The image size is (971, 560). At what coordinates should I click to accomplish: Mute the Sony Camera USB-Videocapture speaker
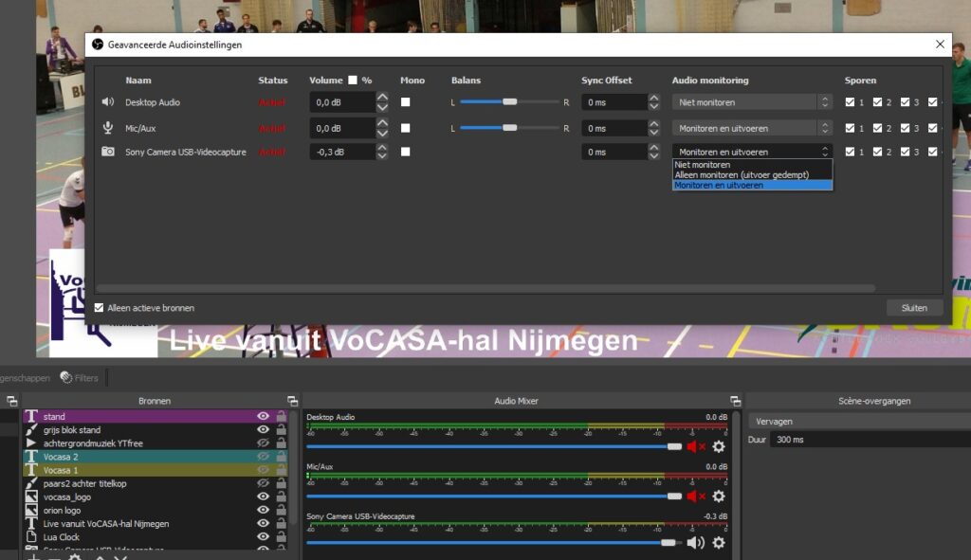tap(696, 542)
